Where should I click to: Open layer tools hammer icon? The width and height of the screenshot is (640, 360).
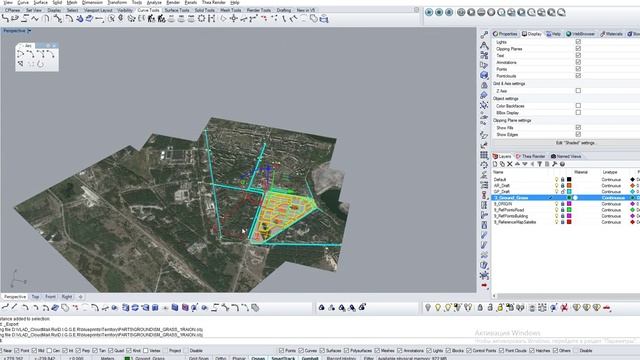[x=554, y=164]
